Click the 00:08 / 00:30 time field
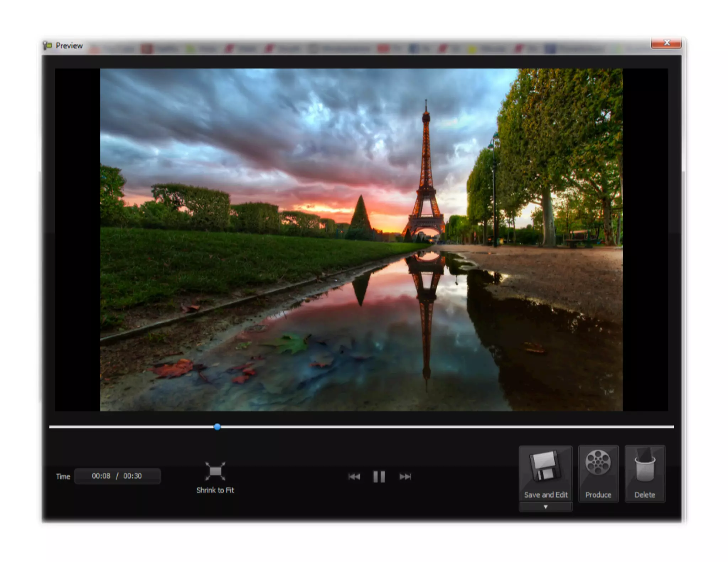Screen dimensions: 728x562 tap(117, 476)
